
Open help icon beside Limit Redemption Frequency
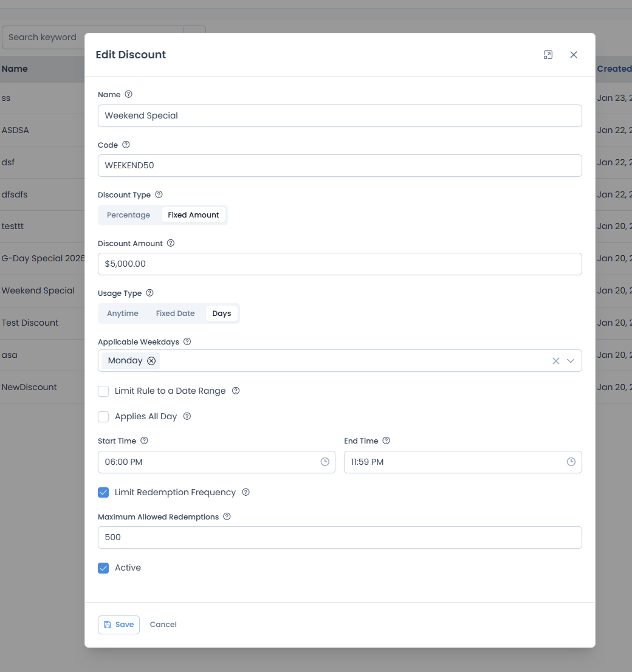[246, 492]
